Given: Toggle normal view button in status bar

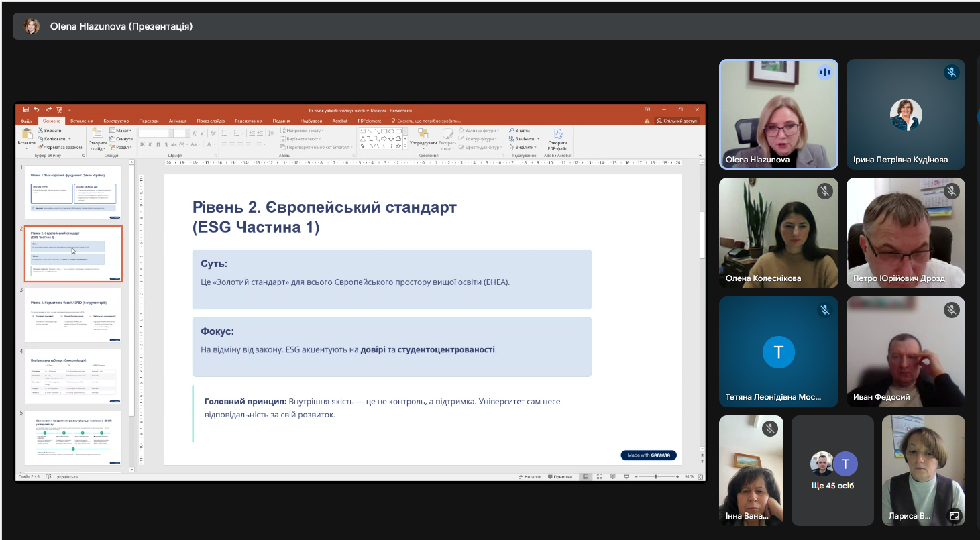Looking at the screenshot, I should (586, 476).
